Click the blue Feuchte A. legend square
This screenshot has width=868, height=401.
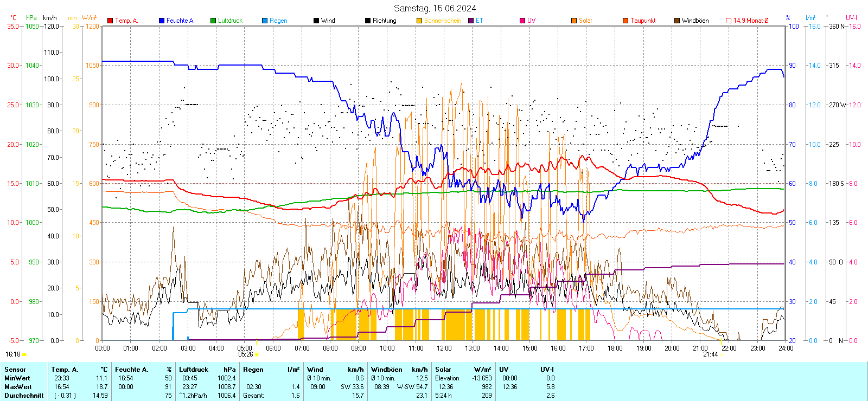pos(162,21)
